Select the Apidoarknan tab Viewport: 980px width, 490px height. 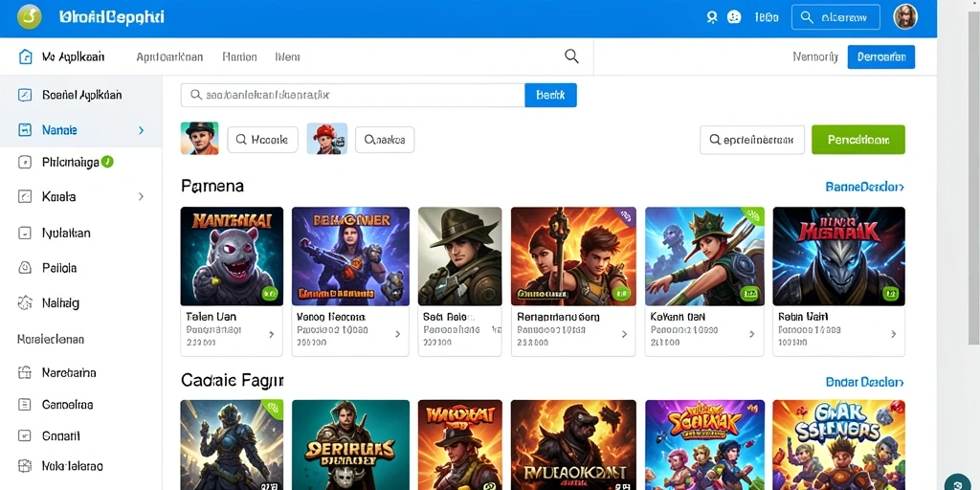point(169,56)
